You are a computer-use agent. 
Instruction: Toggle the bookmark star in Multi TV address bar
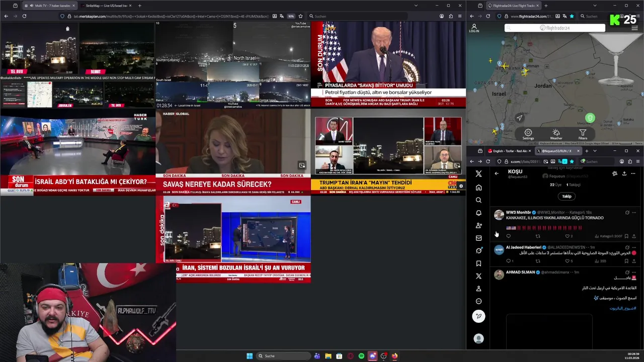(301, 16)
